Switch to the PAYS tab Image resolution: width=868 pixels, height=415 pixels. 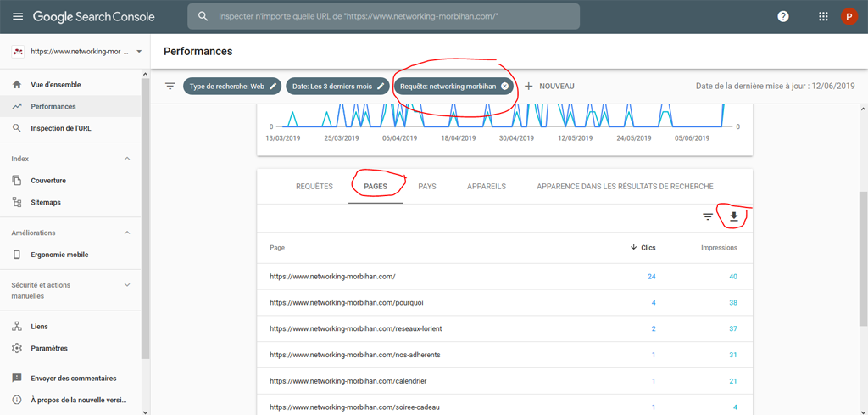(427, 187)
